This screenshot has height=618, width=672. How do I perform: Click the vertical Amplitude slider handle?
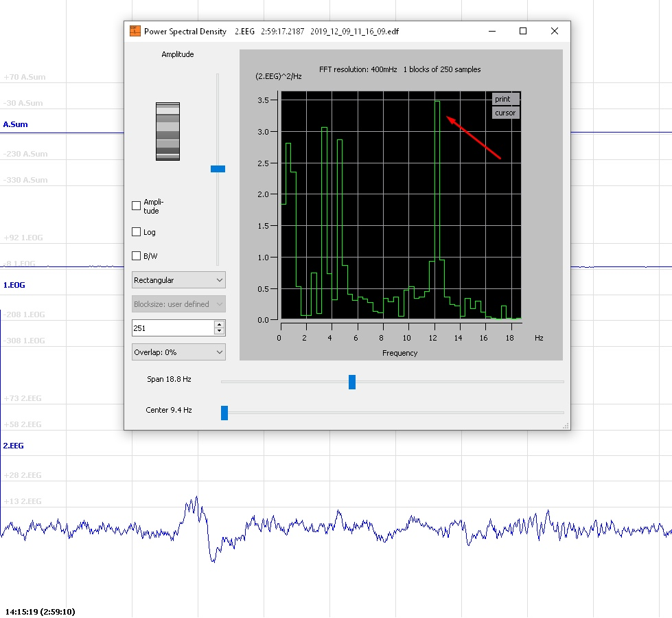point(218,169)
